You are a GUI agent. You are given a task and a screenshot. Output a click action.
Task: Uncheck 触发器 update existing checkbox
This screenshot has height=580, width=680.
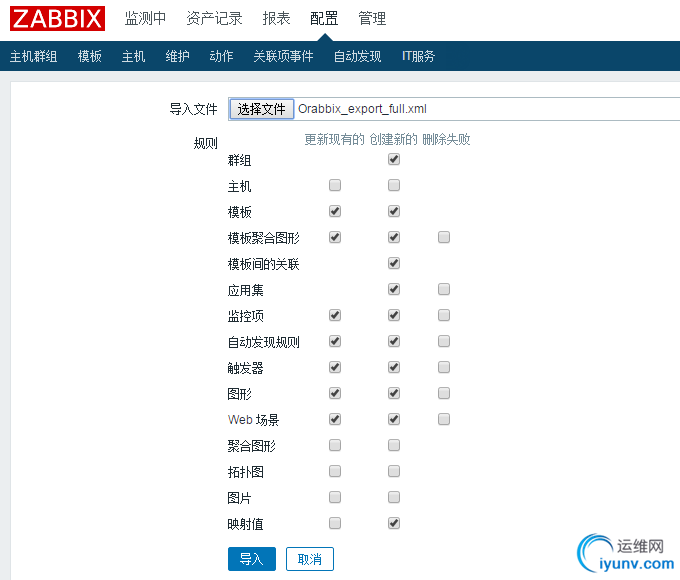pyautogui.click(x=335, y=367)
